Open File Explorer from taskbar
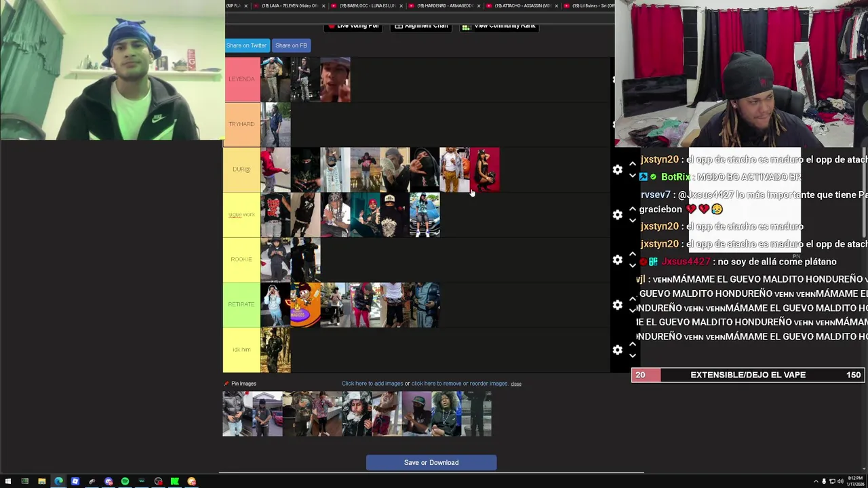Image resolution: width=868 pixels, height=488 pixels. pos(42,481)
